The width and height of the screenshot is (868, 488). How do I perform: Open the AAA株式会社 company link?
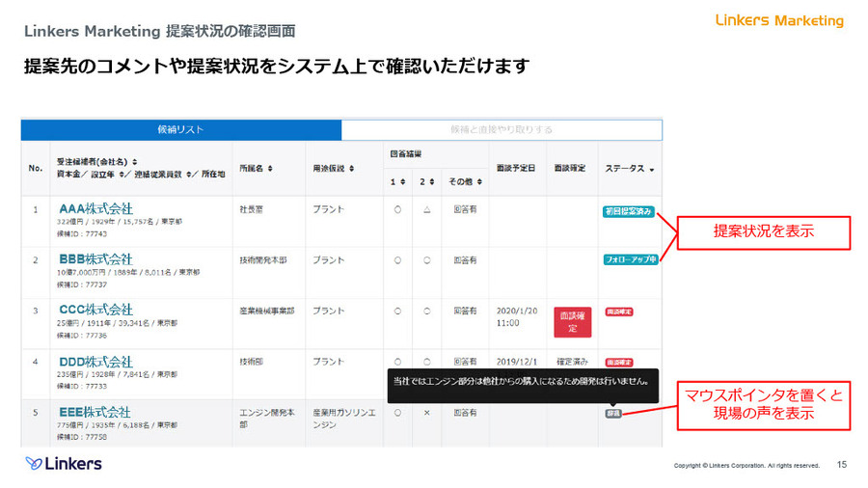95,208
